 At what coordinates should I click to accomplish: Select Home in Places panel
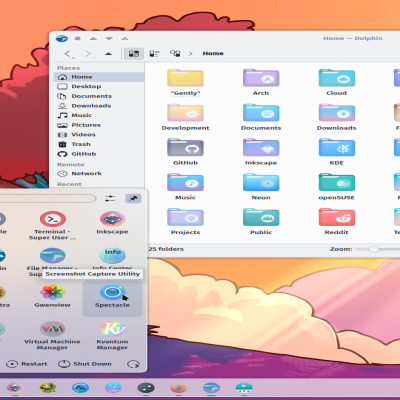tap(99, 77)
